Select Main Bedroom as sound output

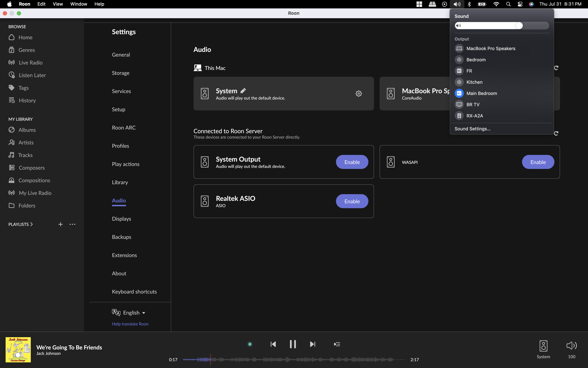pyautogui.click(x=502, y=93)
